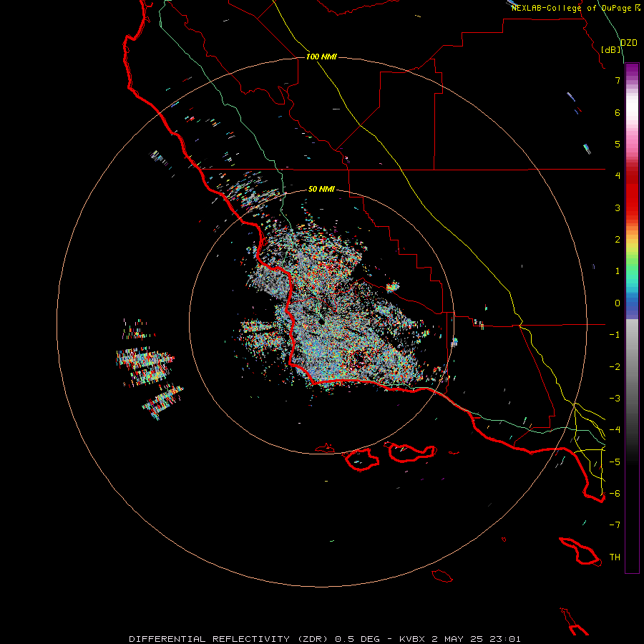644x644 pixels.
Task: Click the color scale value 7
Action: [618, 80]
